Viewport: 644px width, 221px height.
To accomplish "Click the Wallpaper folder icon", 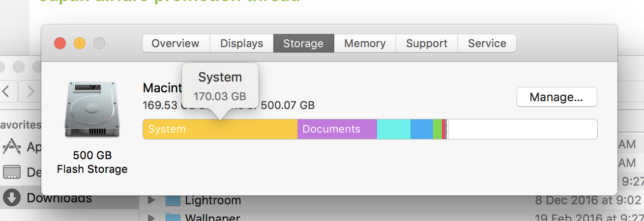I will coord(173,217).
